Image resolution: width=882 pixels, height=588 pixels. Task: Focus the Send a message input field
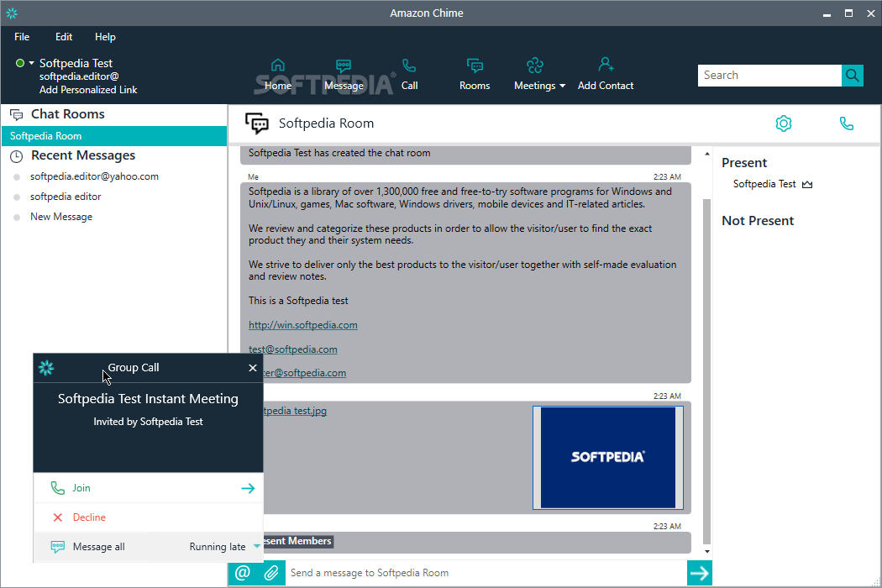pos(486,573)
